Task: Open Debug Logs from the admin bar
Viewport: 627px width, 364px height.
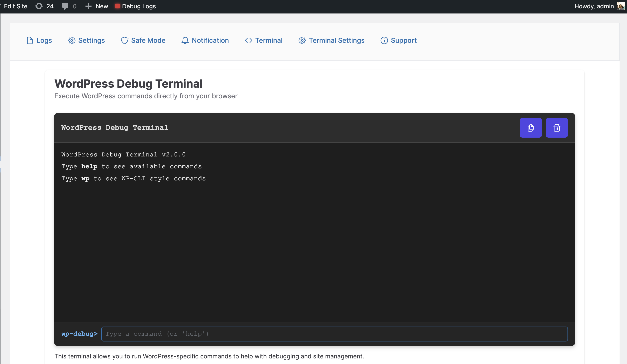Action: pos(135,6)
